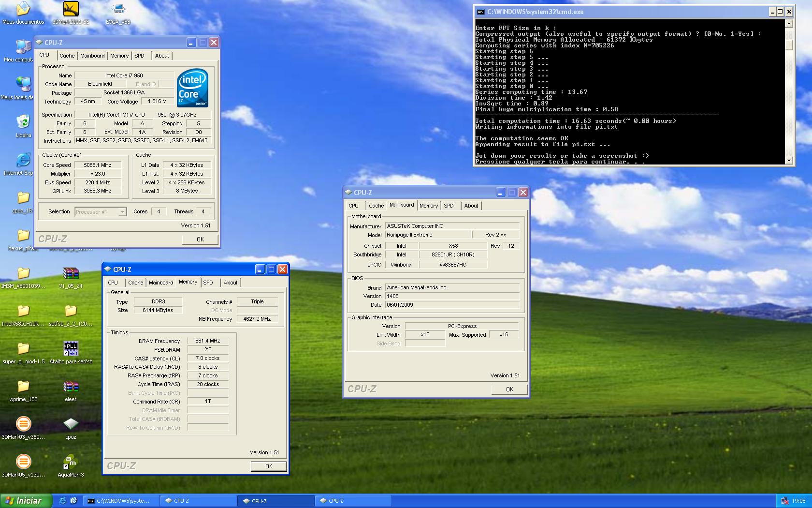812x508 pixels.
Task: Click the Core Speed 5068.1 MHz value
Action: pyautogui.click(x=98, y=165)
